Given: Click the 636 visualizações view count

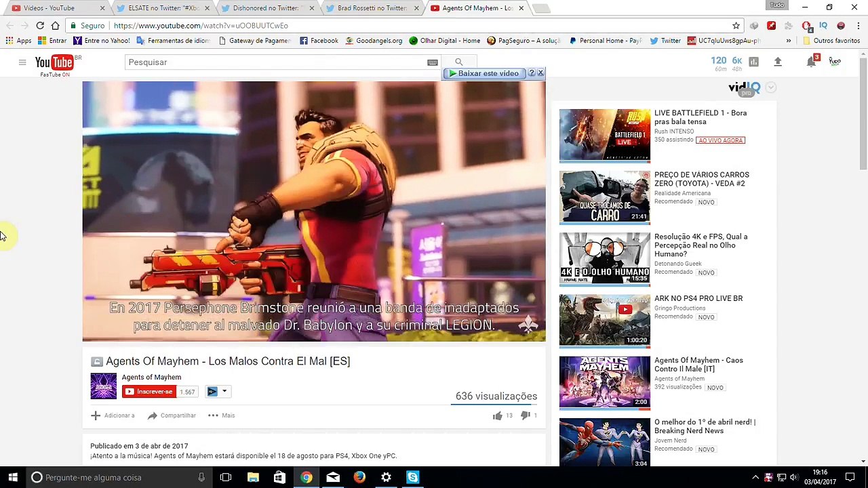Looking at the screenshot, I should pos(496,396).
